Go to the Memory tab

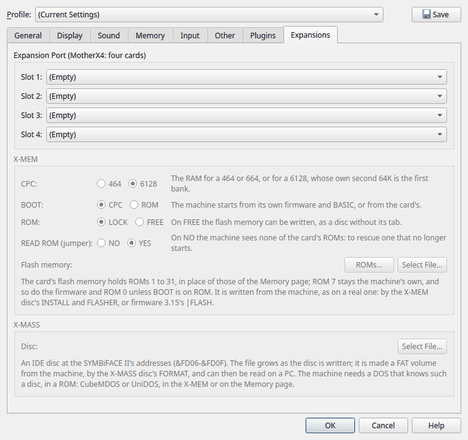point(150,35)
